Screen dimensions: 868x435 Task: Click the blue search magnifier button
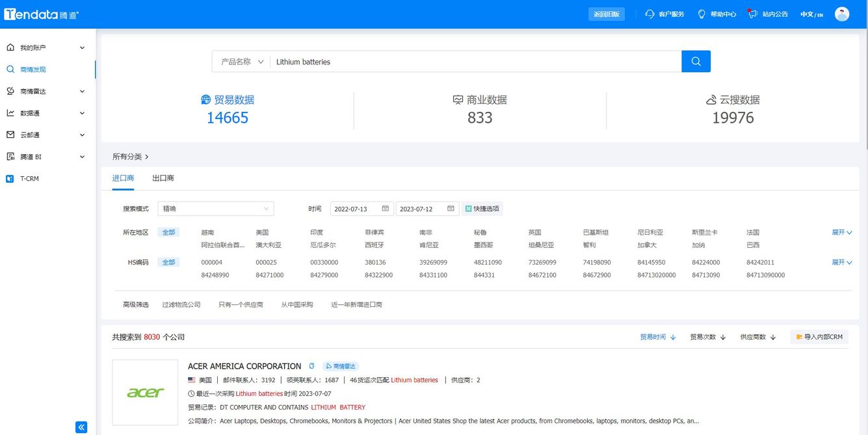696,61
